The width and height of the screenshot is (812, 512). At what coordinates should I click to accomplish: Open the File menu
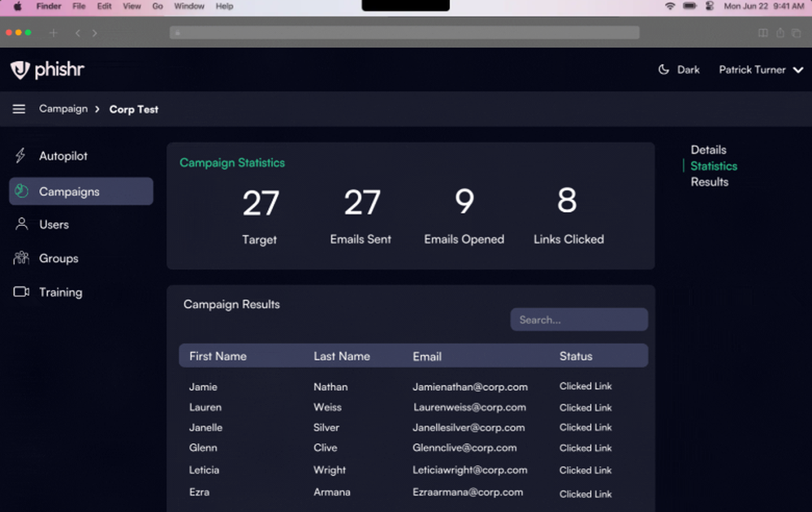[79, 7]
